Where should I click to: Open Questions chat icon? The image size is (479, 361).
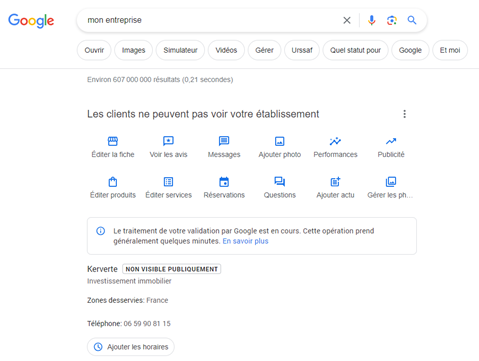[x=280, y=182]
